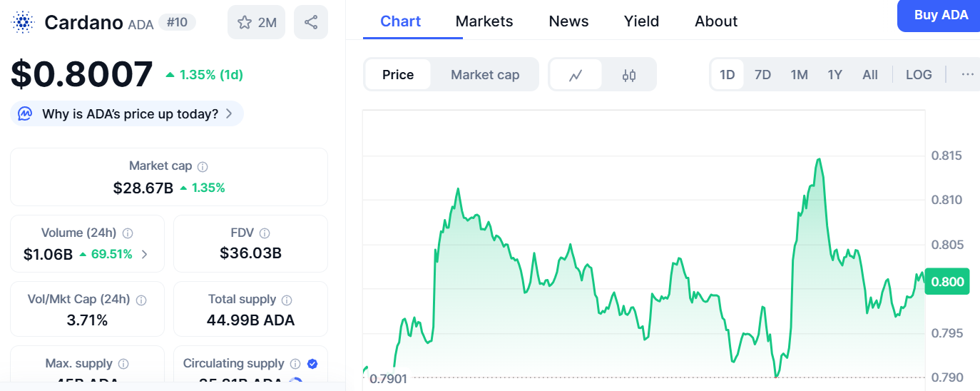Expand "Why is ADA's price up today?"
This screenshot has width=980, height=391.
(x=127, y=113)
